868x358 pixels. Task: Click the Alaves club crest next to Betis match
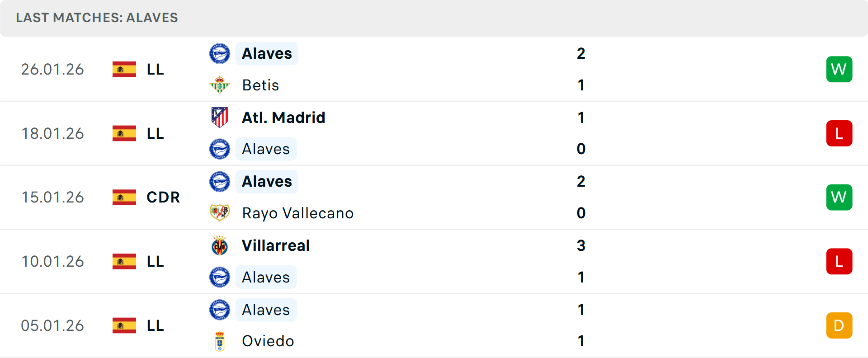(220, 53)
